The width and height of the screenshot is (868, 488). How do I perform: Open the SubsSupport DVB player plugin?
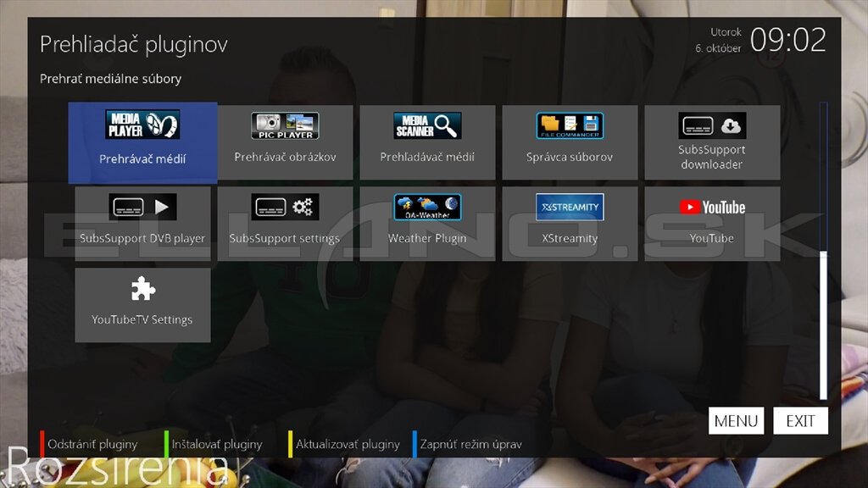click(142, 224)
